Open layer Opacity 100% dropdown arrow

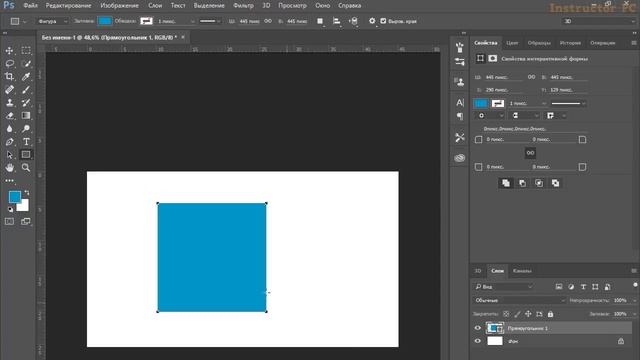click(634, 300)
